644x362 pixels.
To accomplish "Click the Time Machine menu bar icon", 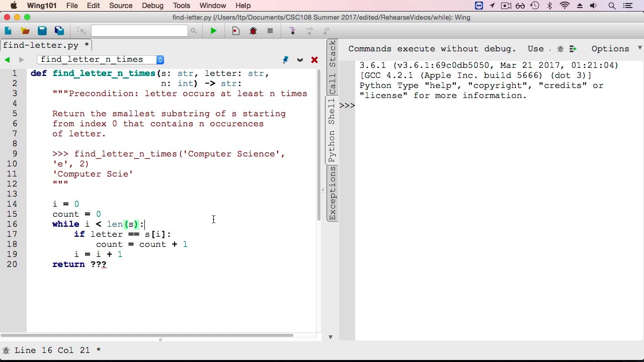I will coord(535,6).
